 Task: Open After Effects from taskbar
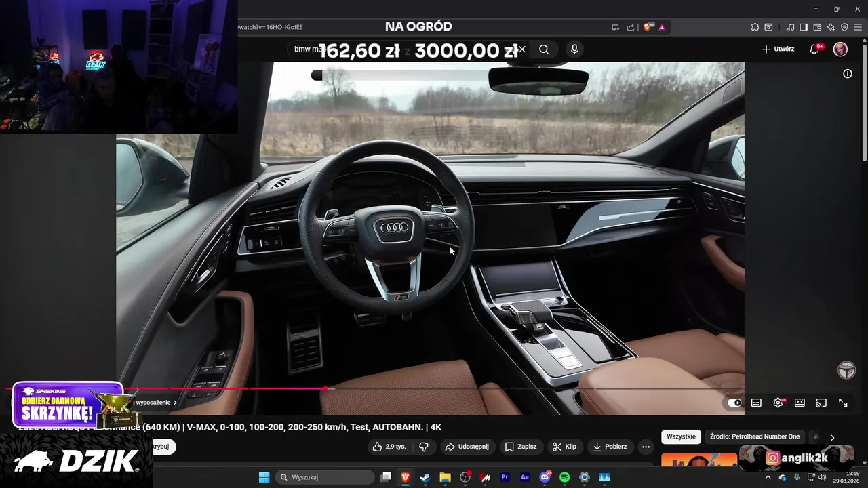click(525, 477)
